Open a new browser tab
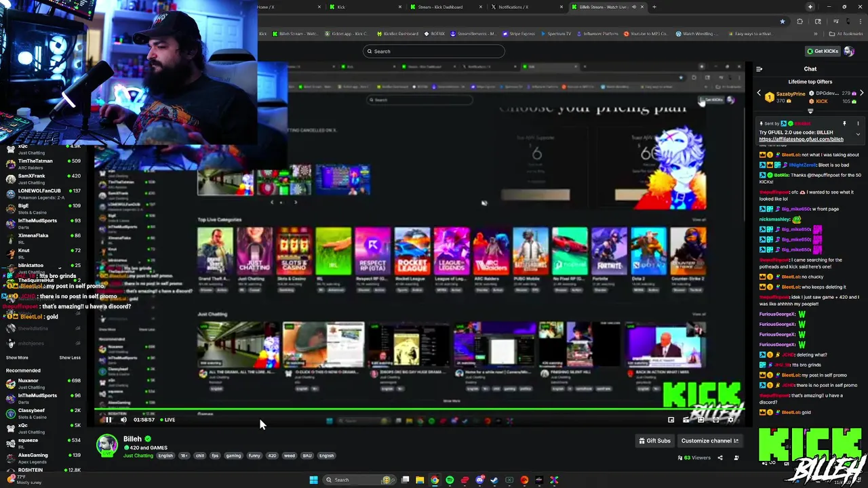The image size is (868, 488). click(654, 7)
